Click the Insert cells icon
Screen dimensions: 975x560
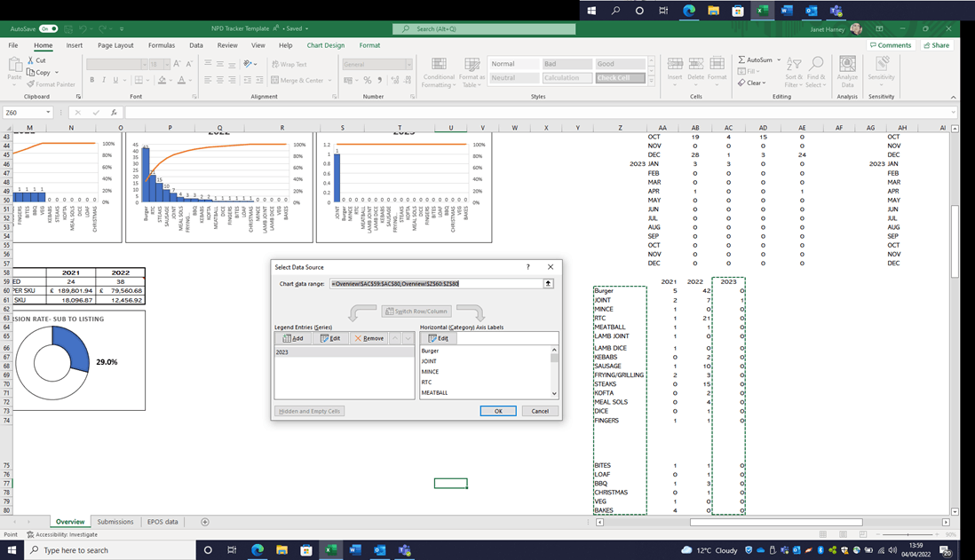pyautogui.click(x=675, y=64)
